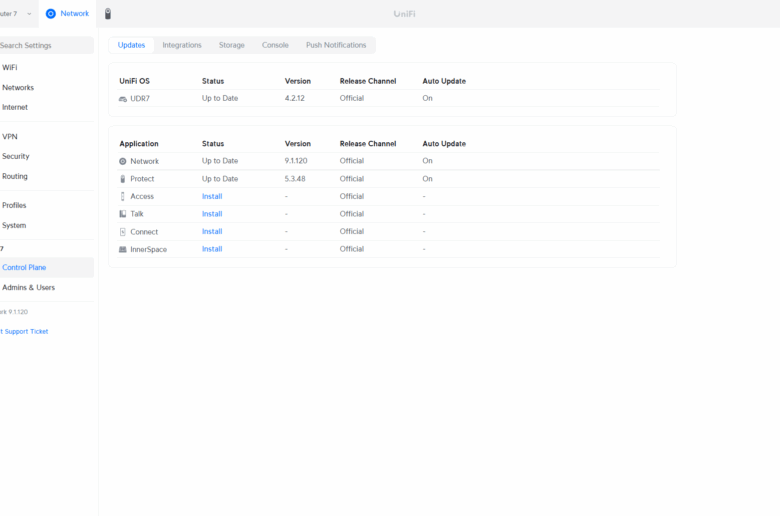Switch to the Storage tab
The image size is (780, 516).
click(x=232, y=45)
